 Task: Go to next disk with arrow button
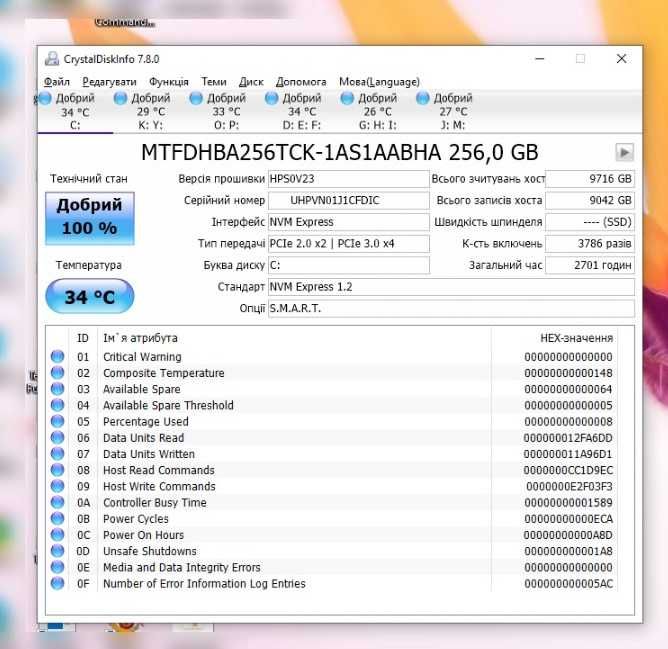click(x=625, y=152)
